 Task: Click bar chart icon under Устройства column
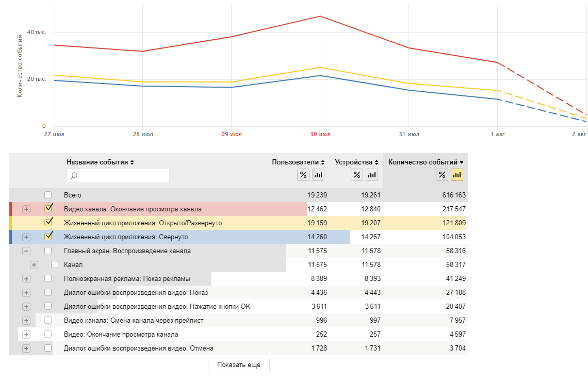[x=371, y=175]
